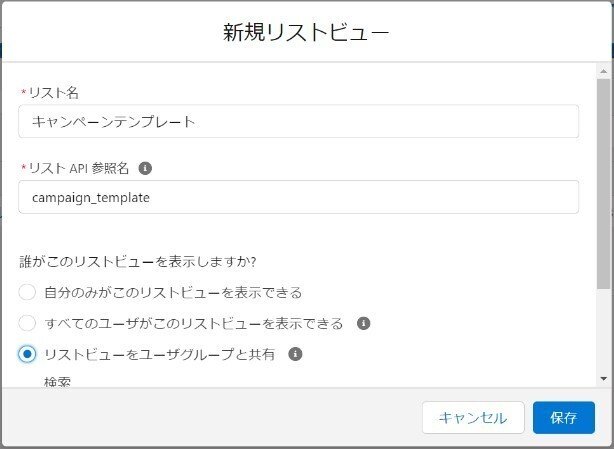Image resolution: width=614 pixels, height=449 pixels.
Task: Click the 新規リストビュー dialog title
Action: coord(306,32)
